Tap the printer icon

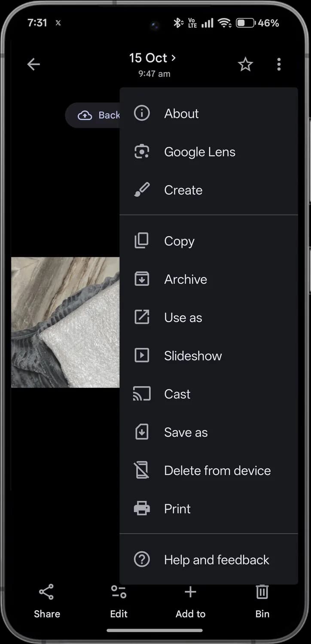tap(142, 509)
